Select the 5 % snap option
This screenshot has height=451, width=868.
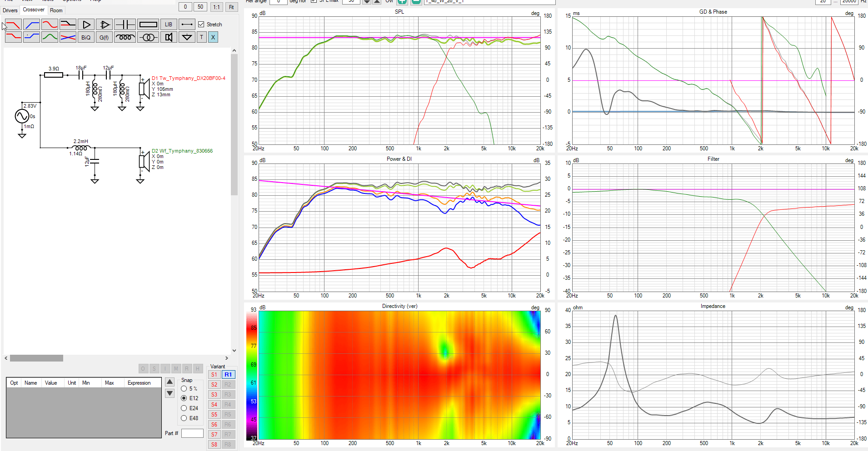[184, 389]
